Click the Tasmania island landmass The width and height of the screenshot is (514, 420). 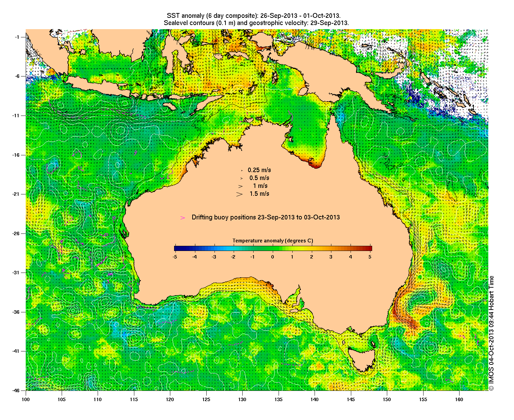click(363, 360)
